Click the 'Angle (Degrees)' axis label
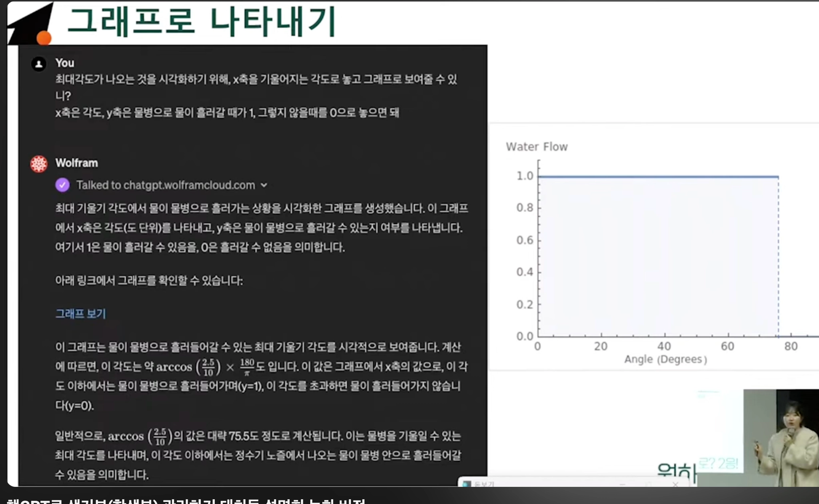This screenshot has width=819, height=504. (x=665, y=359)
